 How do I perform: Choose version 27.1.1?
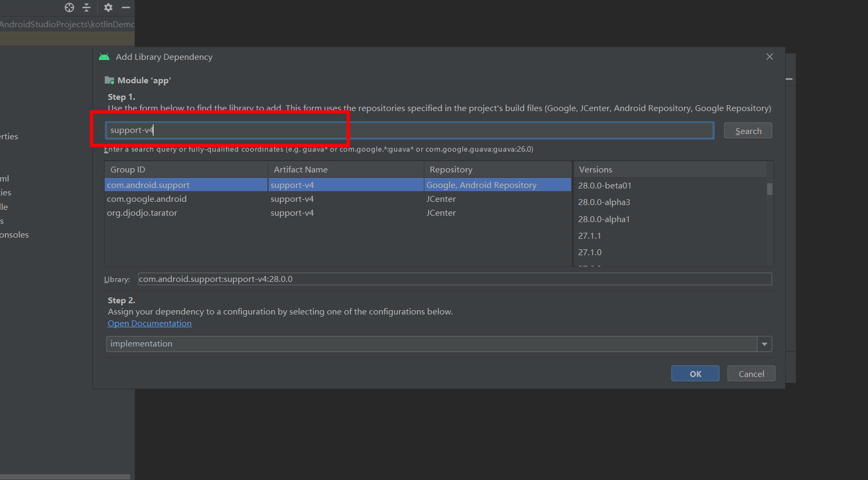pyautogui.click(x=589, y=235)
